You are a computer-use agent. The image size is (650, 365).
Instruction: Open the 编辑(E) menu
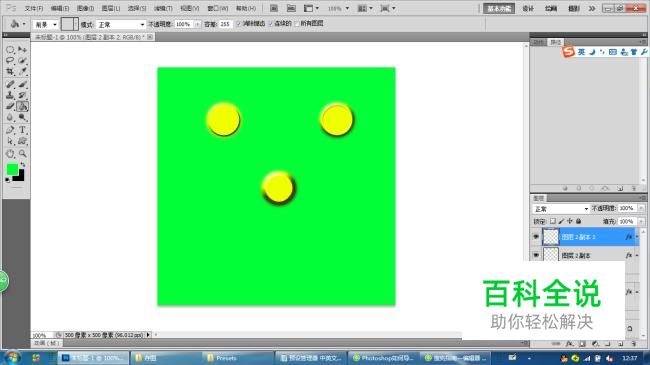60,8
